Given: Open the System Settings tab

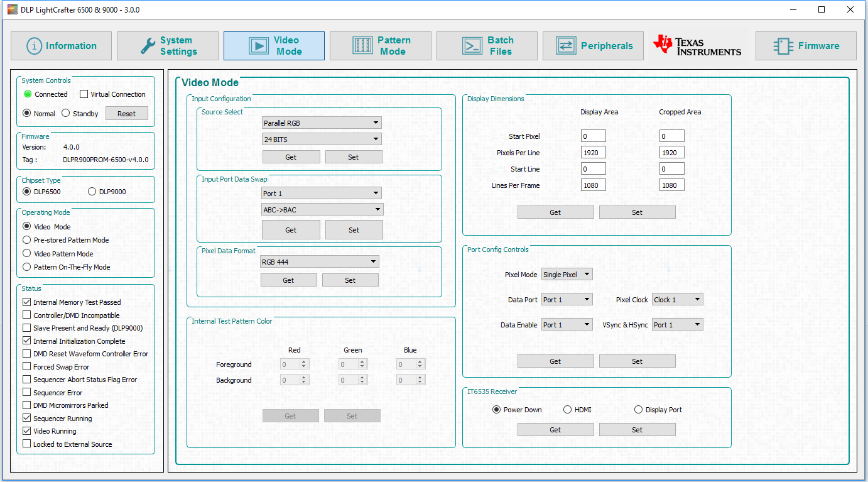Looking at the screenshot, I should coord(168,46).
